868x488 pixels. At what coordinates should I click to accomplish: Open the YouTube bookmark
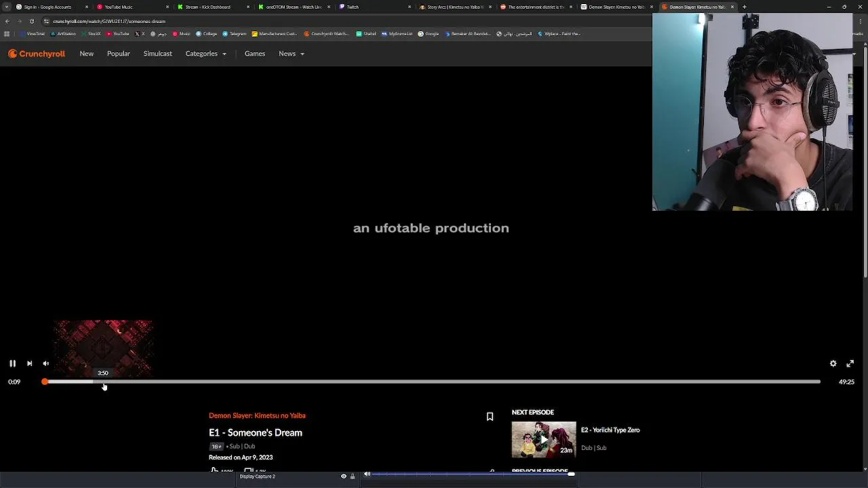pyautogui.click(x=118, y=34)
